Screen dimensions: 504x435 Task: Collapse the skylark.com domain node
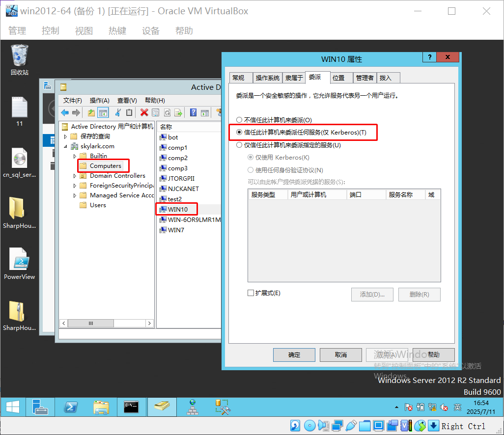(65, 146)
